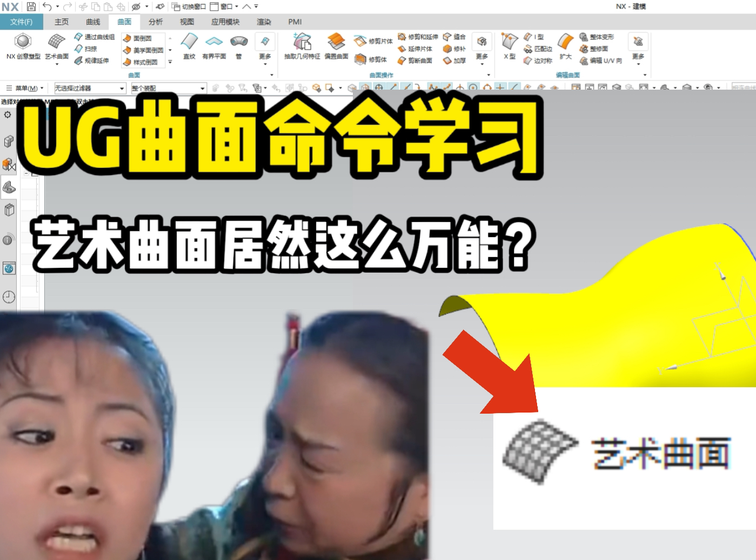Choose the 延伸片体 command
756x560 pixels.
coord(415,49)
